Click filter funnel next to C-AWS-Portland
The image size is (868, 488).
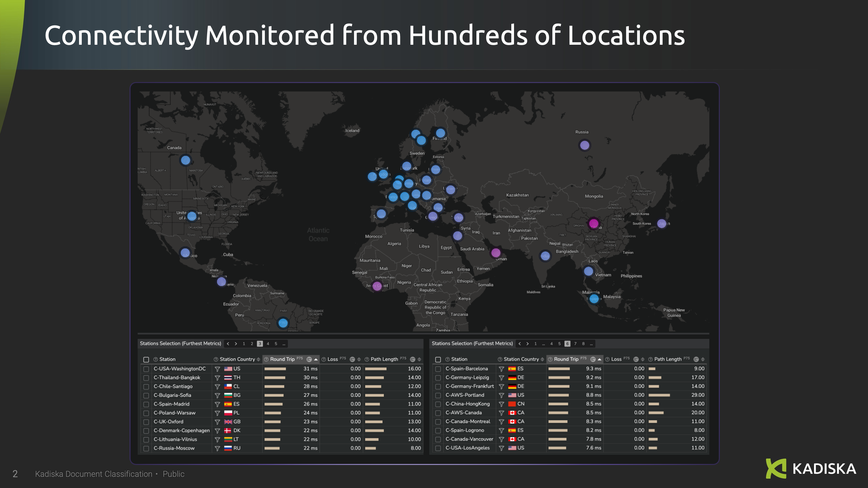click(x=501, y=395)
